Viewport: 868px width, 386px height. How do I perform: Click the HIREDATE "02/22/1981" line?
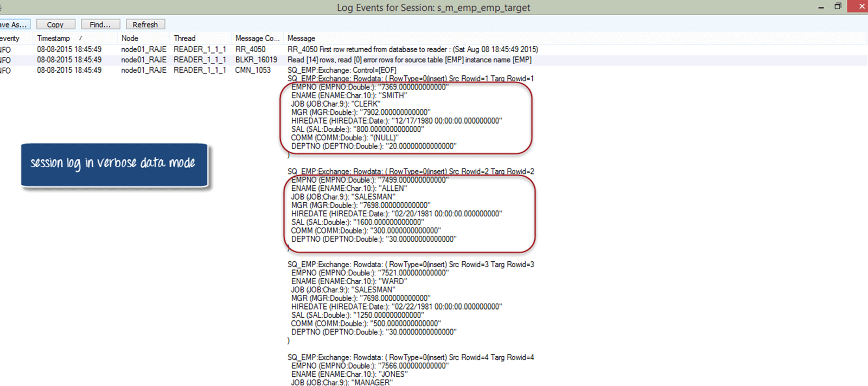pyautogui.click(x=397, y=307)
